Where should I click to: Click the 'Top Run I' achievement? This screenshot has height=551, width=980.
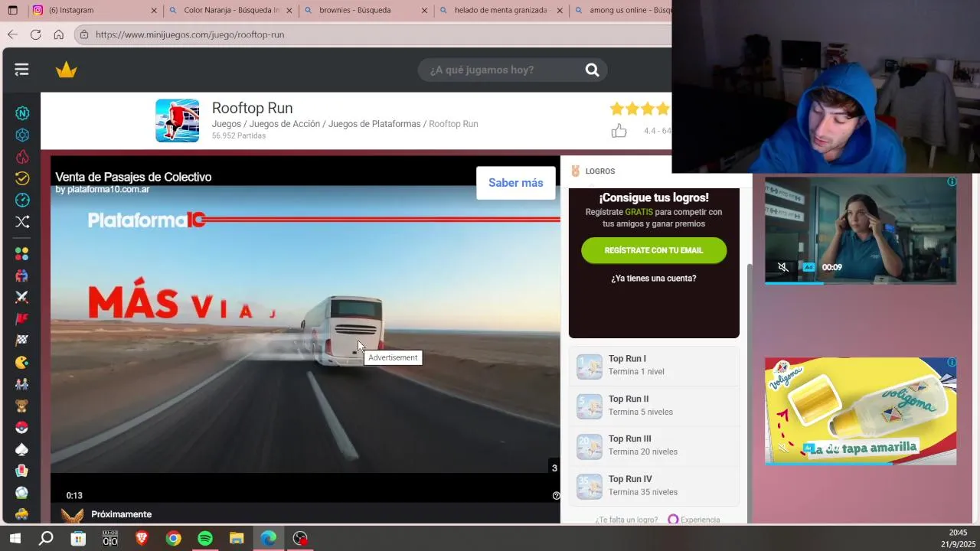point(653,365)
